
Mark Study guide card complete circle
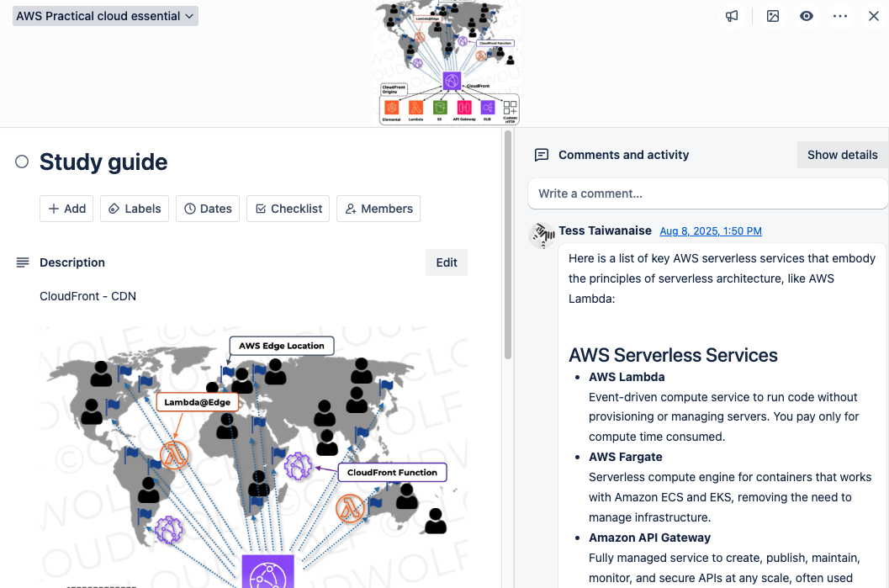(x=22, y=162)
